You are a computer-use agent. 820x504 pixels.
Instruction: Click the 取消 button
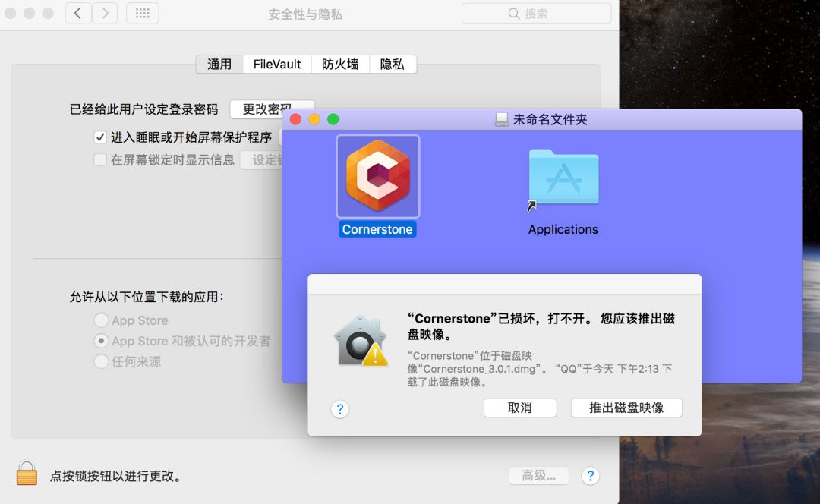click(x=520, y=408)
